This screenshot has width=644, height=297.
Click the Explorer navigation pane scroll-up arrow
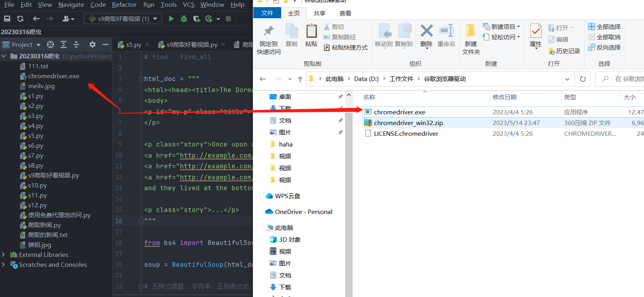point(349,95)
